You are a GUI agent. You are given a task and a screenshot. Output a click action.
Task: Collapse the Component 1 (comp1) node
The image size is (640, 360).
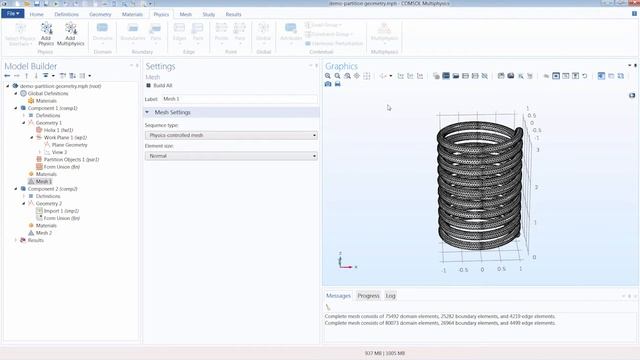tap(16, 108)
